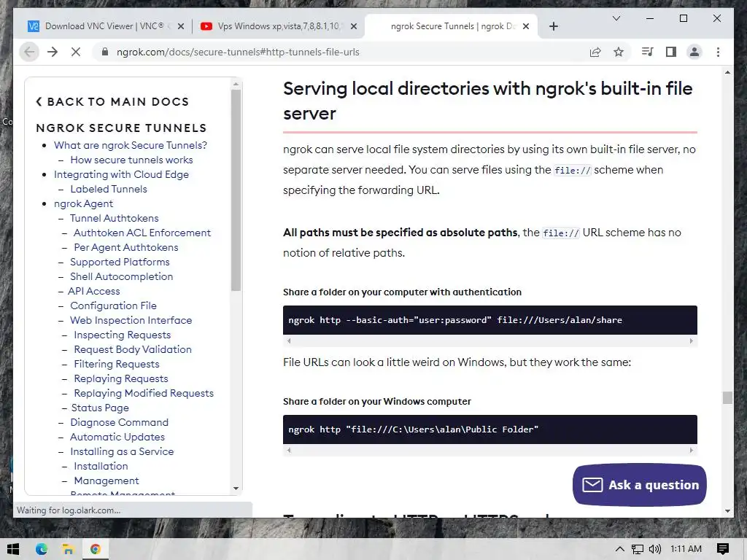Open media control icon
747x560 pixels.
(648, 52)
